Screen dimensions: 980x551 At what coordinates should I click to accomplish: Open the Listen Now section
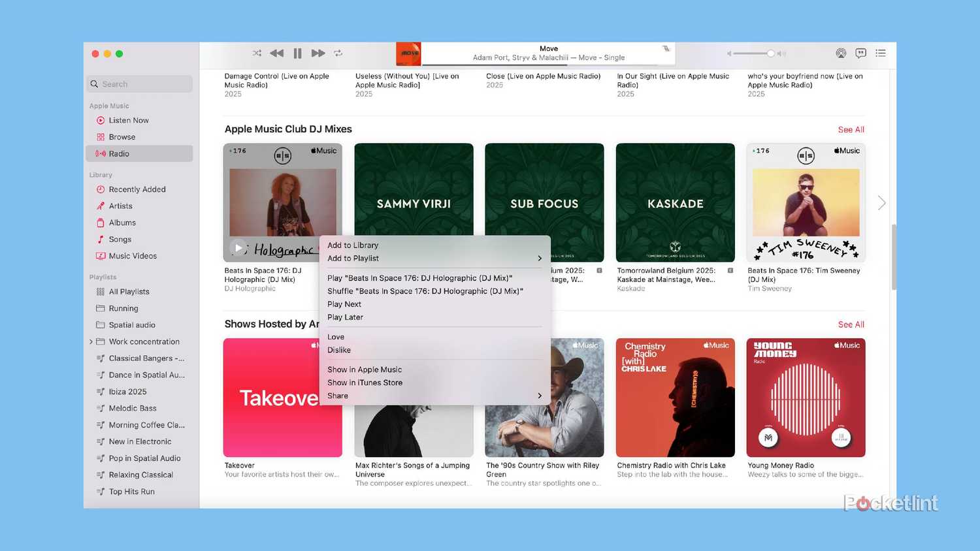129,120
